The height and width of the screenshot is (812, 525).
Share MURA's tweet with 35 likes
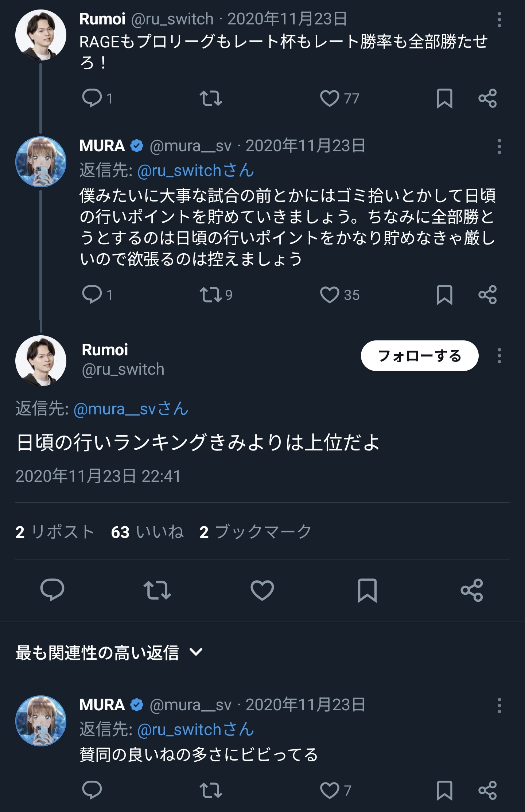[x=487, y=295]
